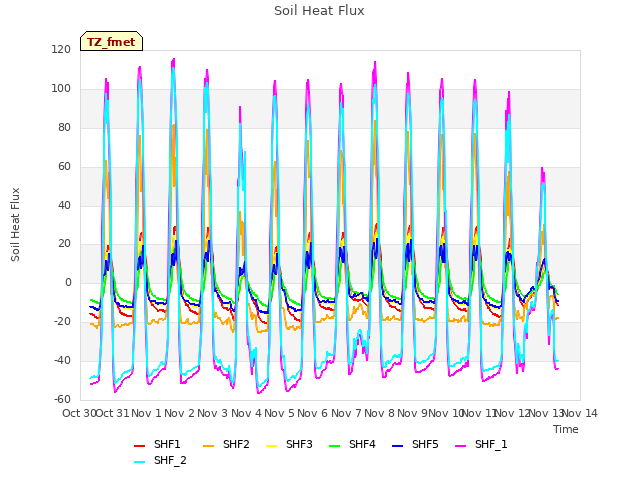Select the SHF_2 legend label
The image size is (640, 480).
coord(170,460)
